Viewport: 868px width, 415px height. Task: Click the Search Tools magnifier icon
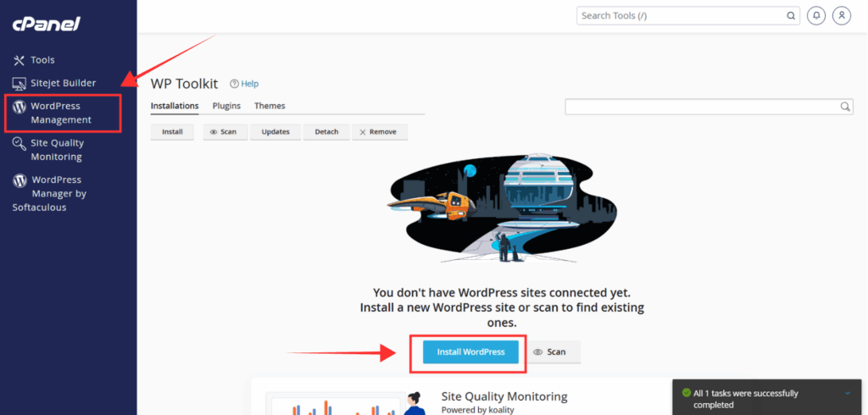[791, 15]
